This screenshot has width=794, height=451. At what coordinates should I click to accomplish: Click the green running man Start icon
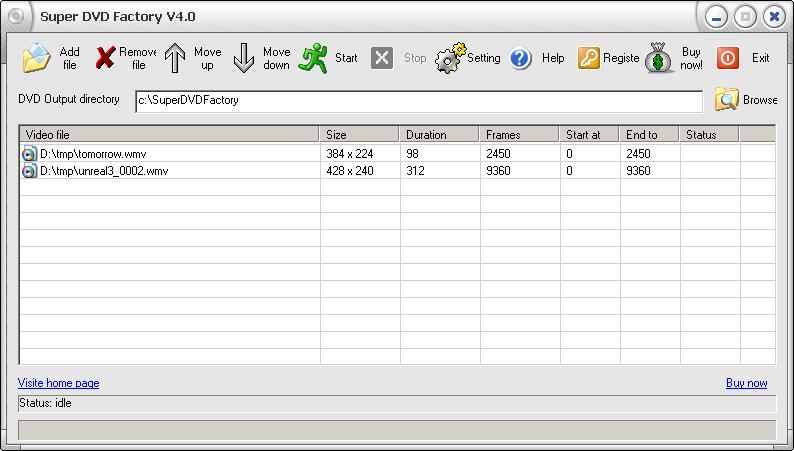(x=313, y=58)
